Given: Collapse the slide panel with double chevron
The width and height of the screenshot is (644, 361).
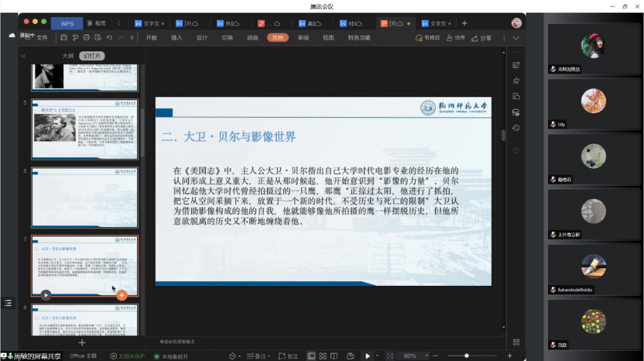Looking at the screenshot, I should [23, 56].
